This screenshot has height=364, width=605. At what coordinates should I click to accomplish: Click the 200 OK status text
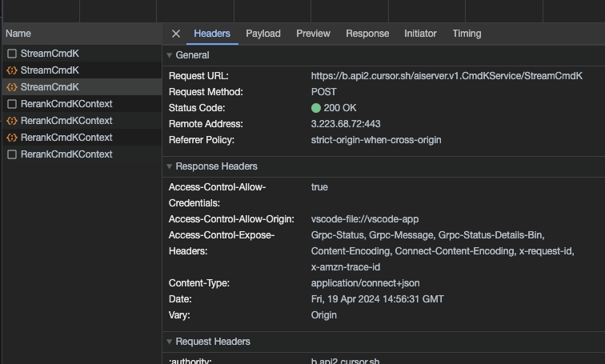tap(340, 108)
